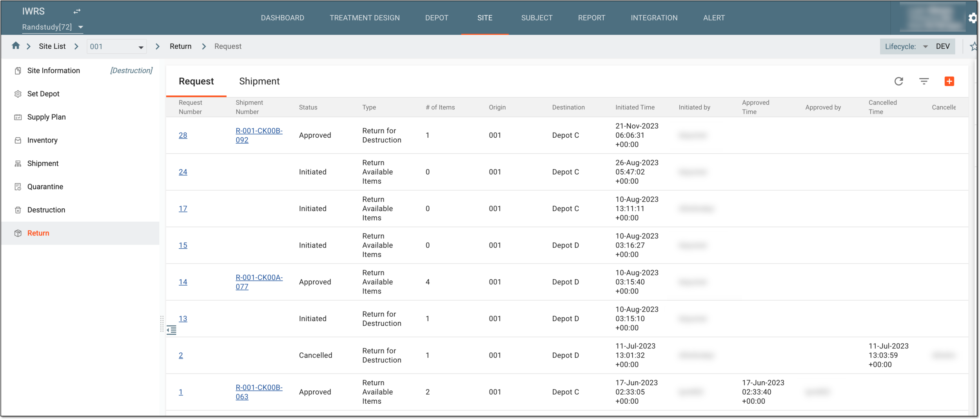This screenshot has width=980, height=419.
Task: Open the SITE menu
Action: click(x=485, y=18)
